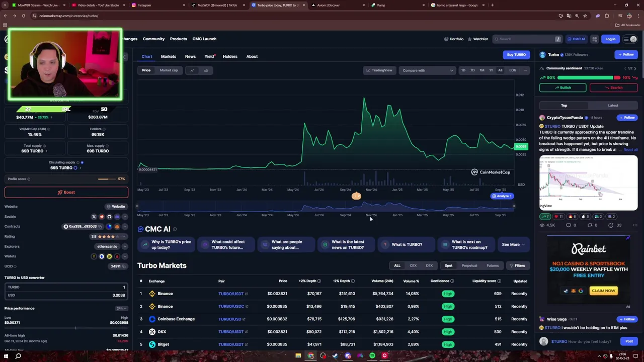Viewport: 644px width, 362px height.
Task: Reload the page with browser refresh
Action: 23,16
